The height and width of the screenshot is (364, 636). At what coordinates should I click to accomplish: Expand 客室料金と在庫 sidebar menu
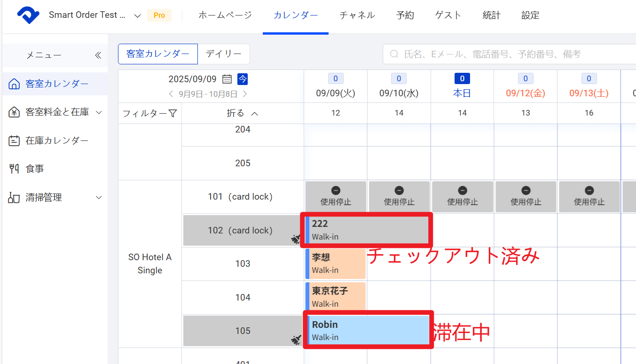(99, 112)
